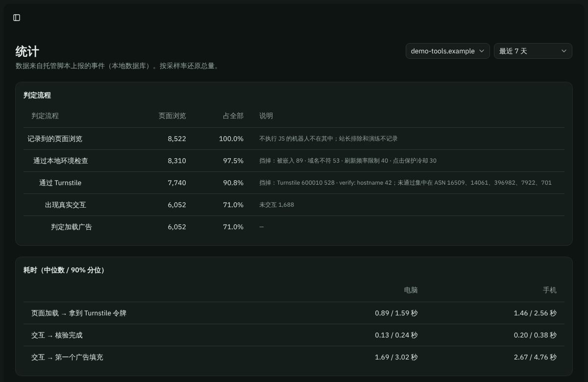
Task: Click the value 8,522
Action: (177, 139)
